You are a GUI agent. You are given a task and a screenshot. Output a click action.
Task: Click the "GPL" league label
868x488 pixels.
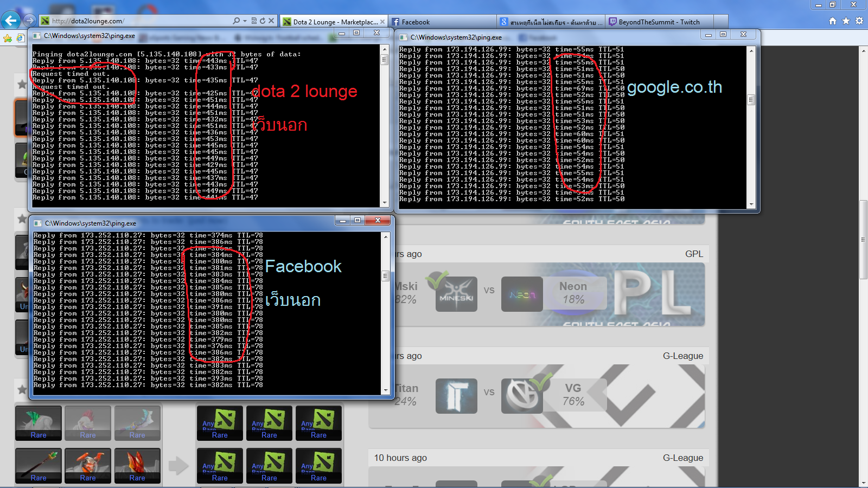point(694,254)
